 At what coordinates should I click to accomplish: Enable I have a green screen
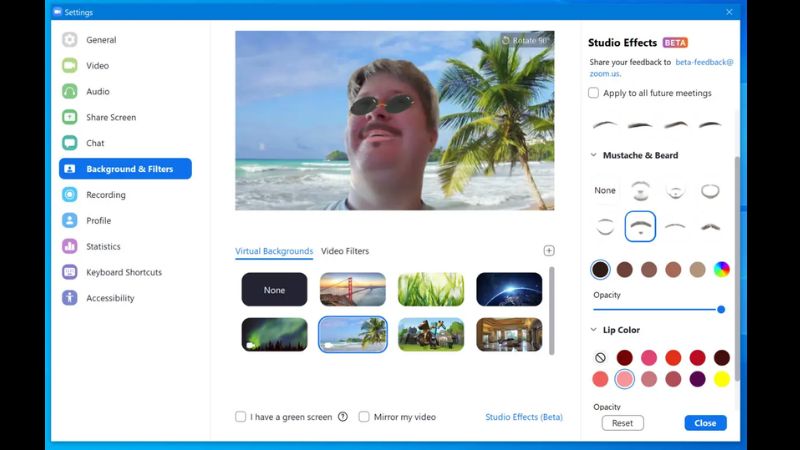point(241,417)
